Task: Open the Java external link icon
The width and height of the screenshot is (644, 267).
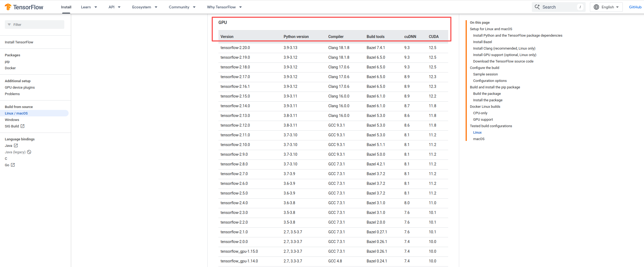Action: pos(16,145)
